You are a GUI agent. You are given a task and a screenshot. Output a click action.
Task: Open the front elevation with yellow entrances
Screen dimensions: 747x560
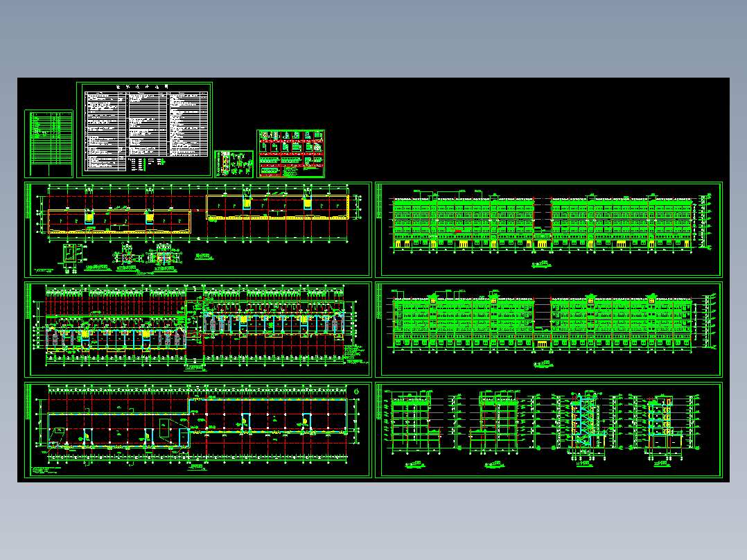(549, 229)
